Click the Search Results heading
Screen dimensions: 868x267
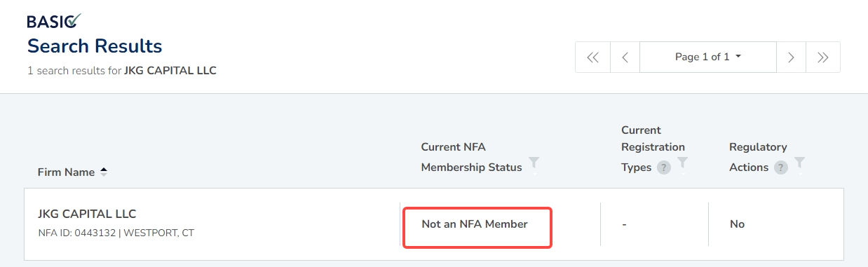click(95, 46)
